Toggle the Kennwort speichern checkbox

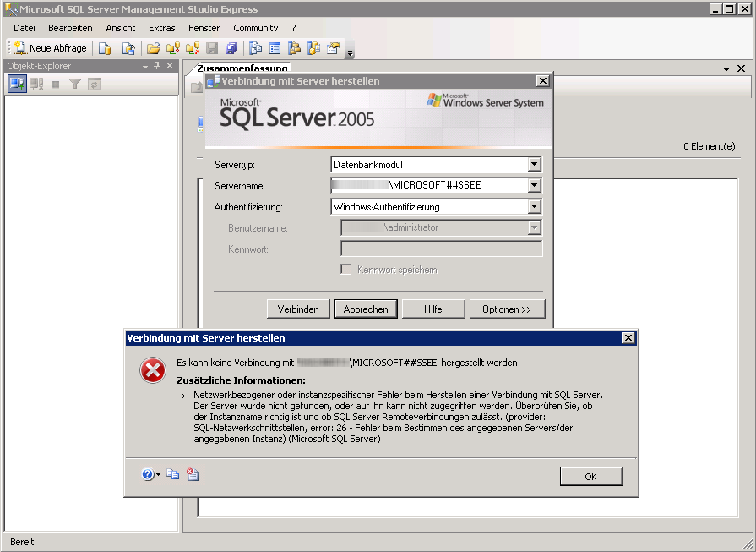pos(345,270)
